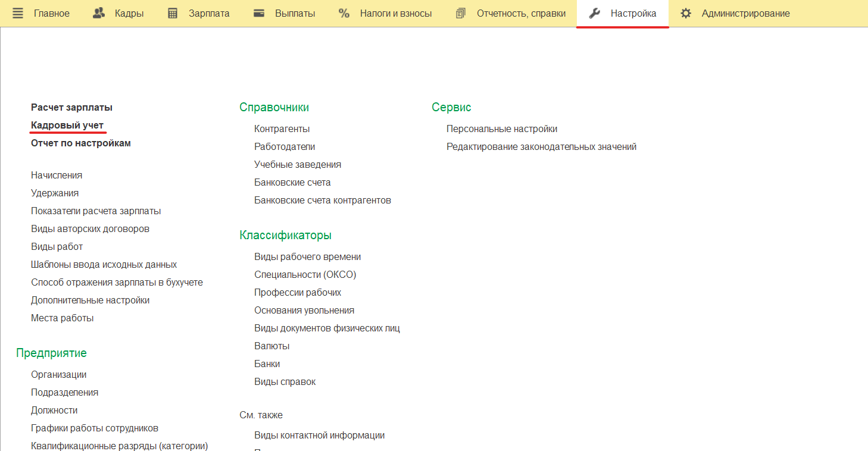Open Дополнительные настройки
This screenshot has height=451, width=868.
tap(90, 300)
